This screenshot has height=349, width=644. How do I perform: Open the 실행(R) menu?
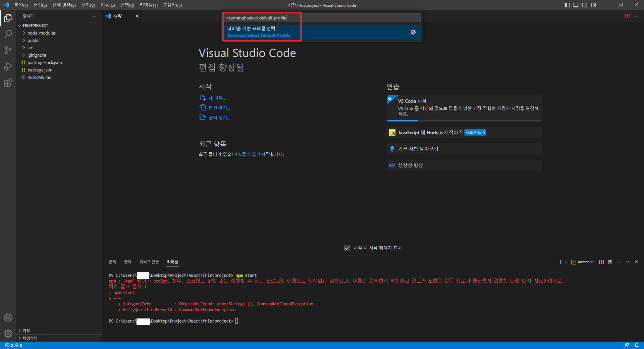pos(127,5)
